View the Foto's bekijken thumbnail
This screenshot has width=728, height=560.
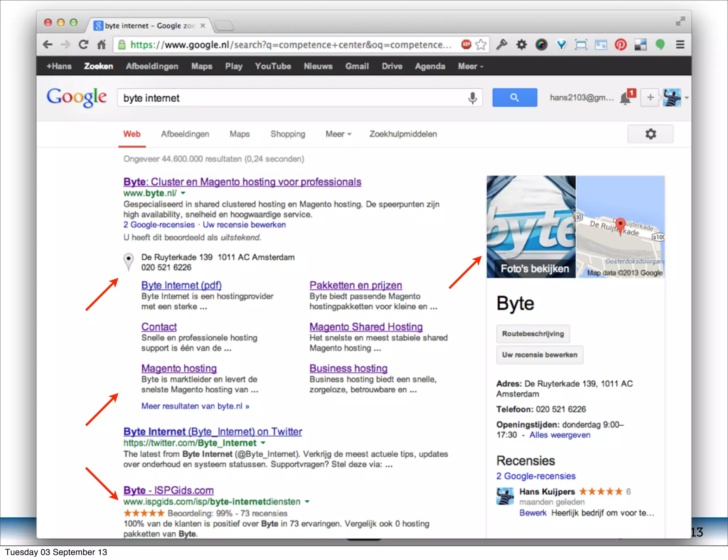tap(531, 227)
